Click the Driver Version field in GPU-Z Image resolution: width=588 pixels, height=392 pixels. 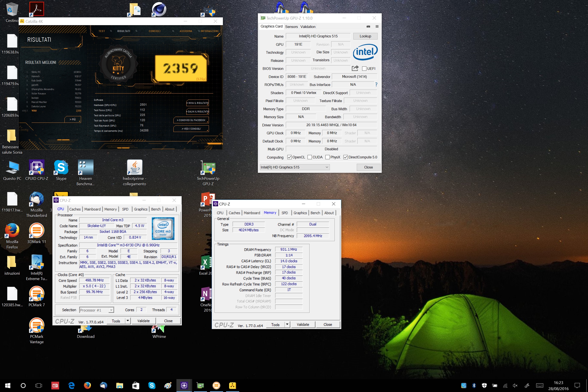(x=331, y=125)
